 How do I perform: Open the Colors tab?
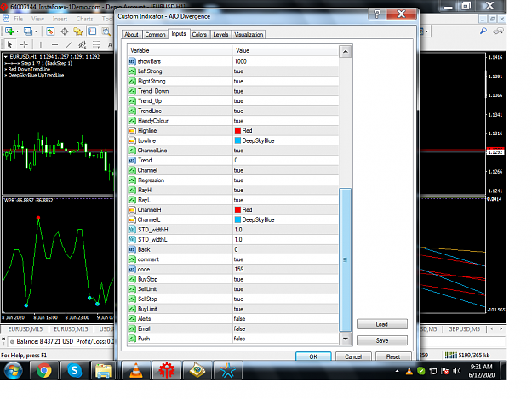click(199, 34)
